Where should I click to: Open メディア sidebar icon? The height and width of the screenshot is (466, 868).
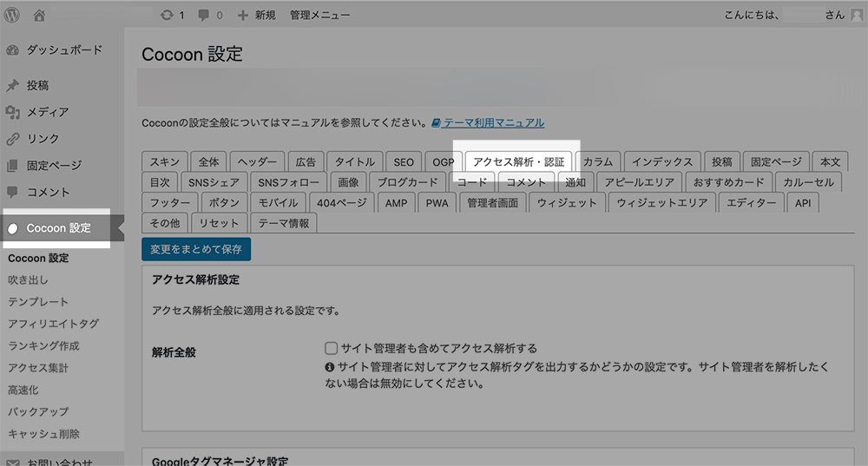tap(12, 112)
